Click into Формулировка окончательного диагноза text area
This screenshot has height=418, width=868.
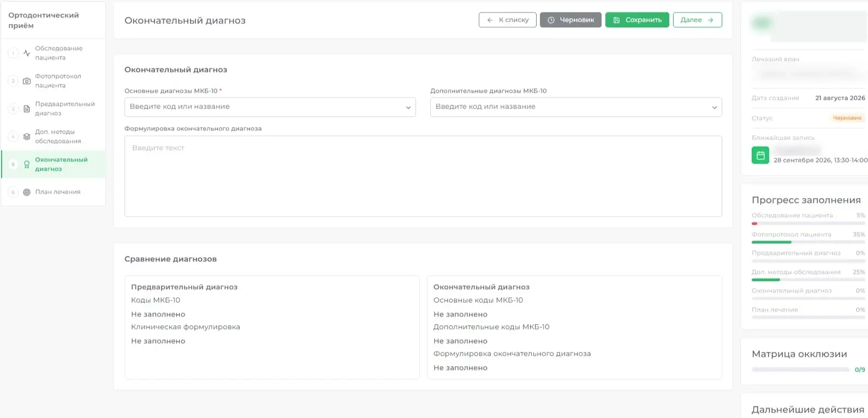(x=423, y=176)
